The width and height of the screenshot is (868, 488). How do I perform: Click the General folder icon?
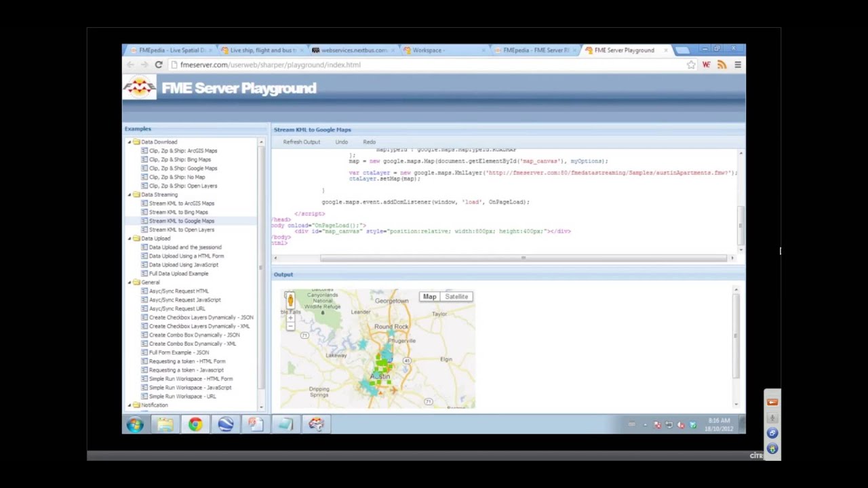(136, 282)
